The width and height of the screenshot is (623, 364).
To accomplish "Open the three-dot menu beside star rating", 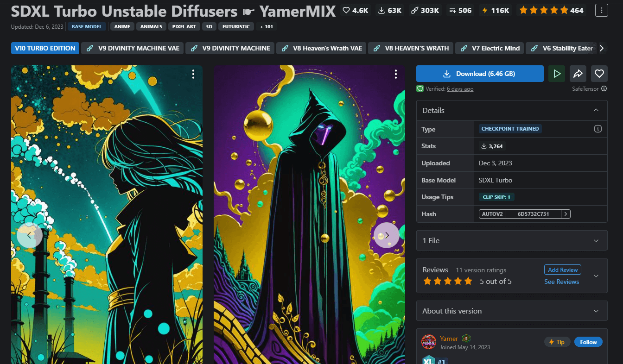I will click(x=601, y=10).
